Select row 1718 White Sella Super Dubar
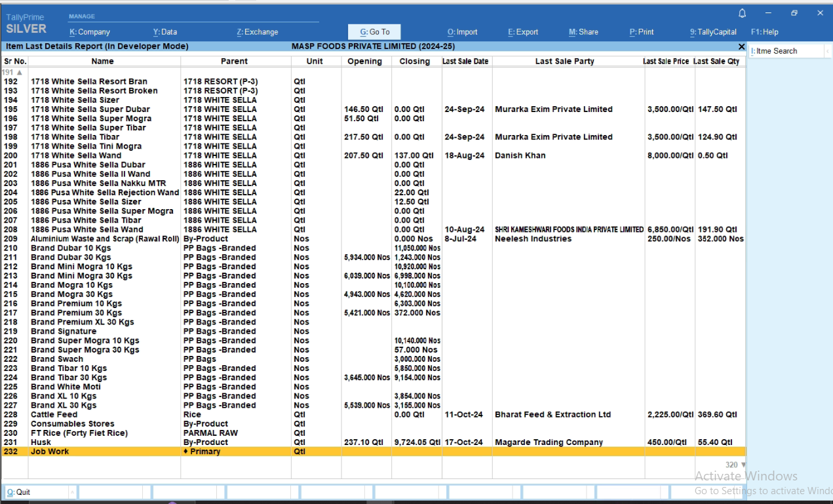Viewport: 833px width, 504px height. click(374, 109)
